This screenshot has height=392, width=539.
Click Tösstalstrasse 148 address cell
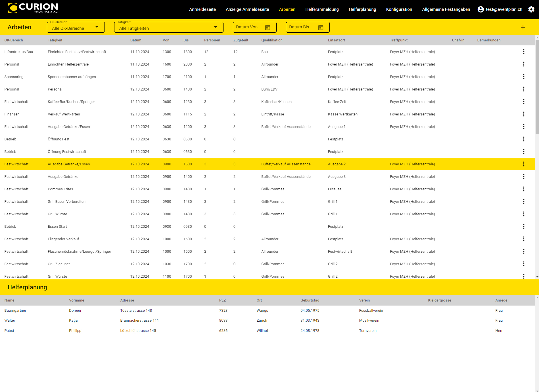click(136, 311)
